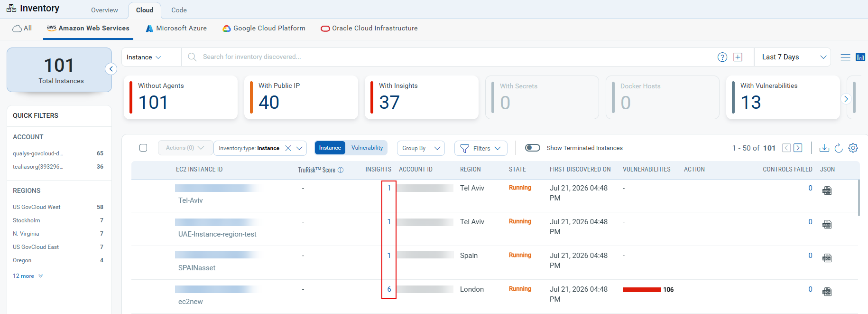Open the Cloud tab
Image resolution: width=868 pixels, height=314 pixels.
[x=145, y=10]
